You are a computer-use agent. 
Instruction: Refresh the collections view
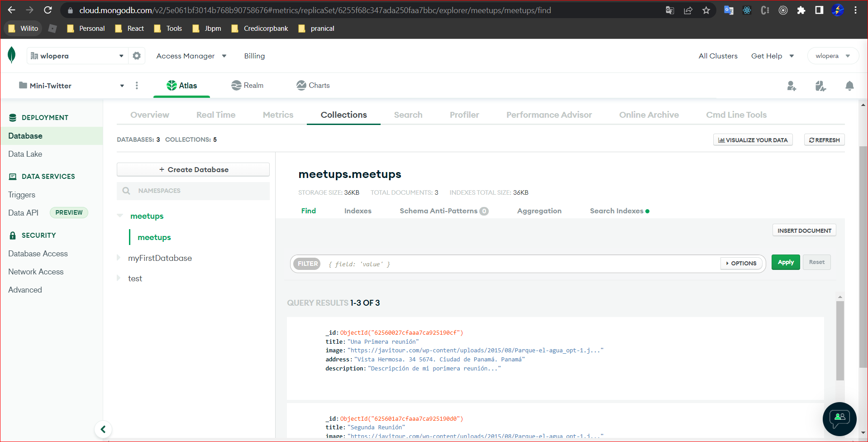[824, 139]
